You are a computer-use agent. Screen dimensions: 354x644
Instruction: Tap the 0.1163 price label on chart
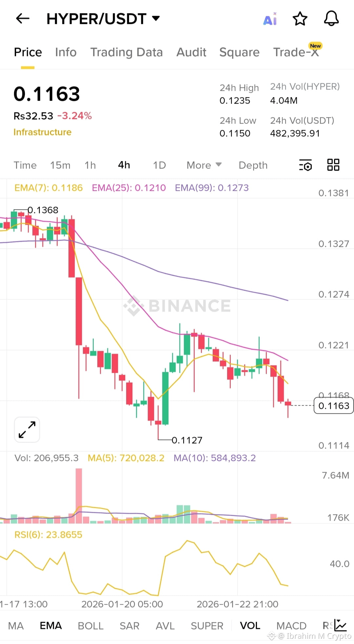coord(333,406)
